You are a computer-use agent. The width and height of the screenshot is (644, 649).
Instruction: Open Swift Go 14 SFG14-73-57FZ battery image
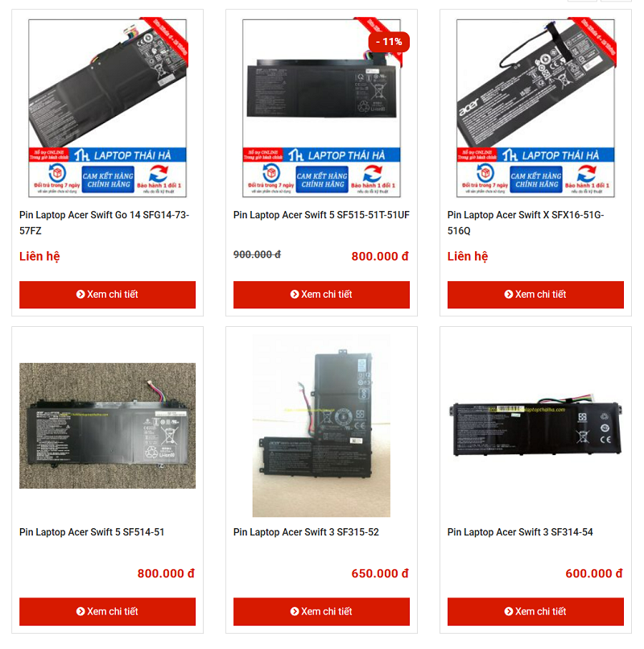tap(107, 108)
